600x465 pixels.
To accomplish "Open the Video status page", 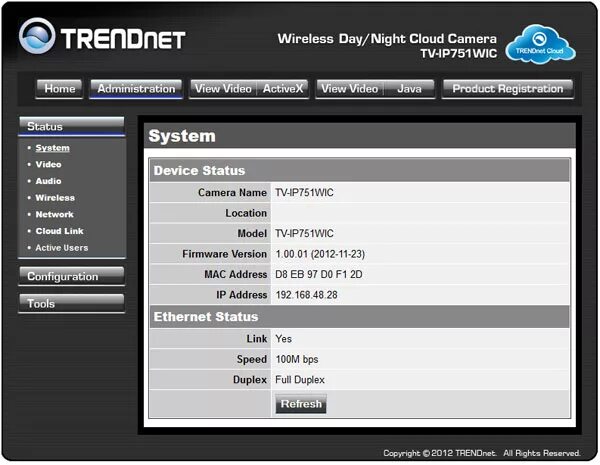I will click(48, 164).
